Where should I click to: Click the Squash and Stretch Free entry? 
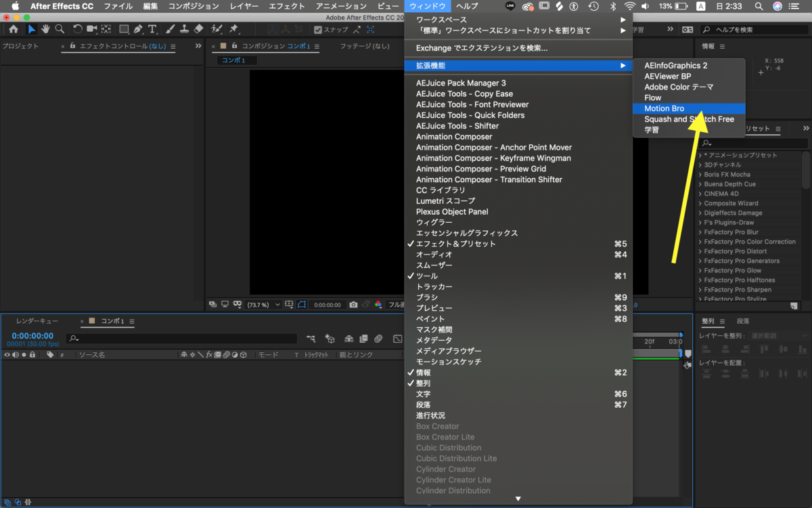(689, 119)
